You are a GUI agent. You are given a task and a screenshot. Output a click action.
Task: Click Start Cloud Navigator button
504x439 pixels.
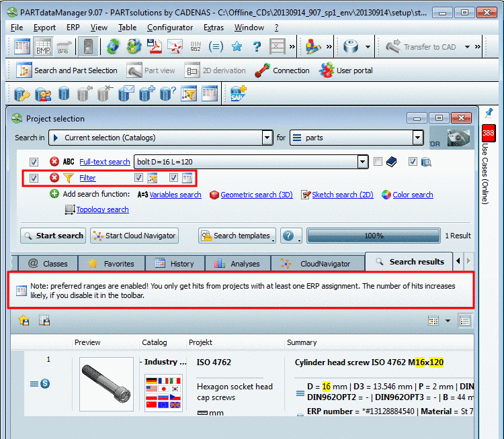134,236
